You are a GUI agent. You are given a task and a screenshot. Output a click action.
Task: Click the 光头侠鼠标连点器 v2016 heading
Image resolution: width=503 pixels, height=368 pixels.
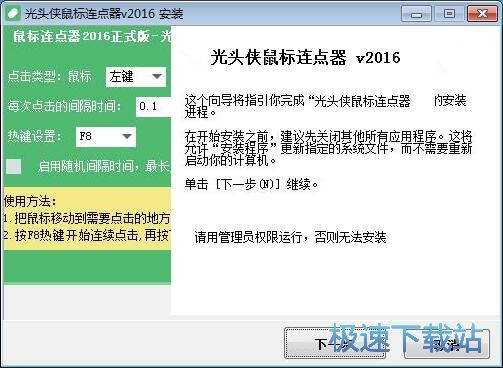coord(305,57)
